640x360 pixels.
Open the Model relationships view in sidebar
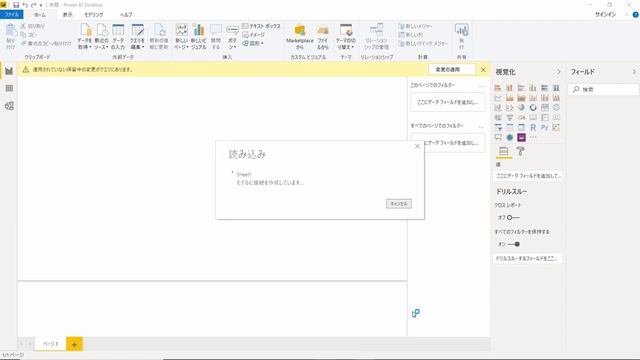click(x=9, y=106)
